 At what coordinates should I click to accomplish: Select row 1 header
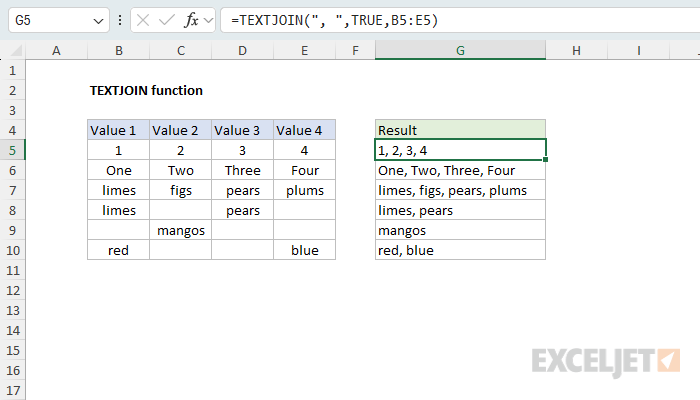tap(12, 71)
